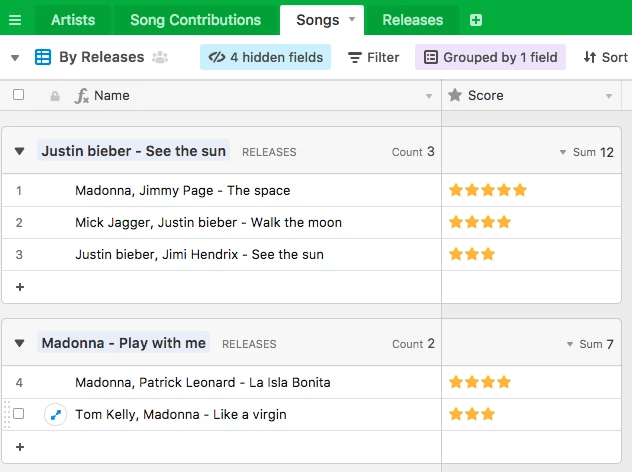
Task: Open the 4 hidden fields menu
Action: tap(266, 57)
